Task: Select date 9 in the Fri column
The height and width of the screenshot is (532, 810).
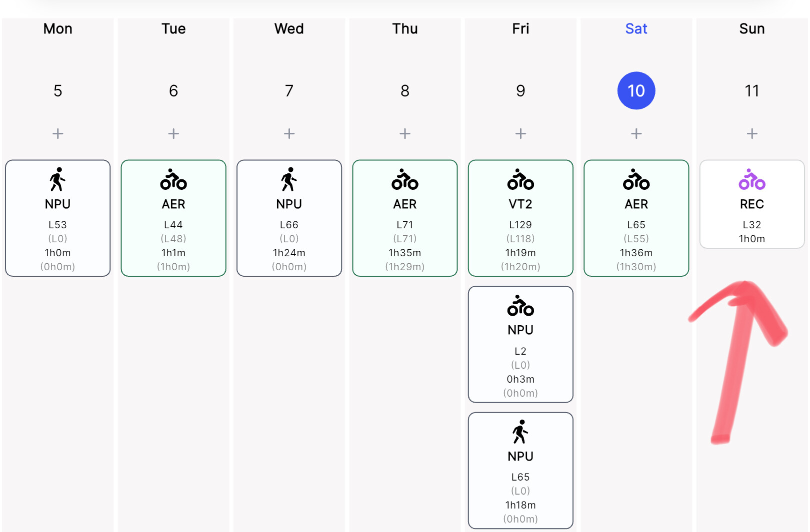Action: click(520, 90)
